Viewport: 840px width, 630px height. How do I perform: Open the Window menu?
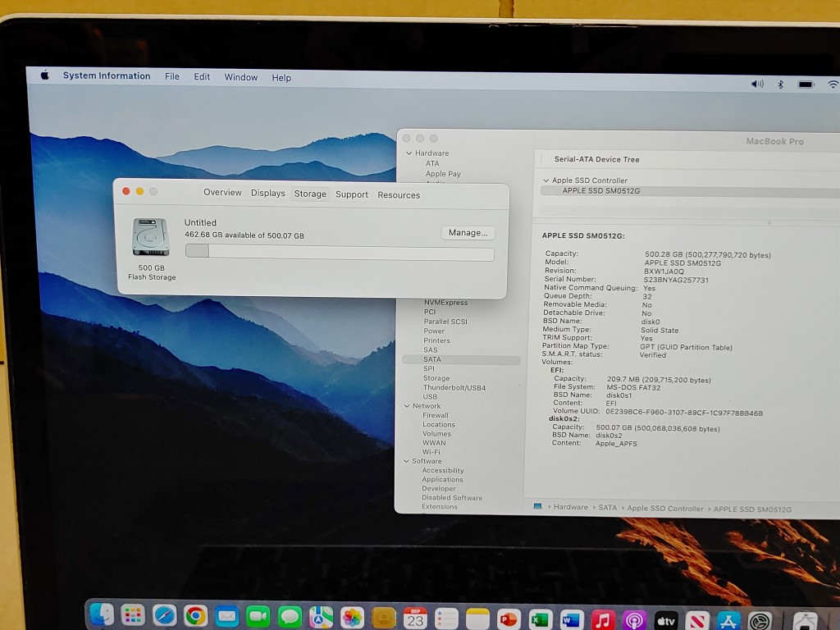(x=241, y=77)
